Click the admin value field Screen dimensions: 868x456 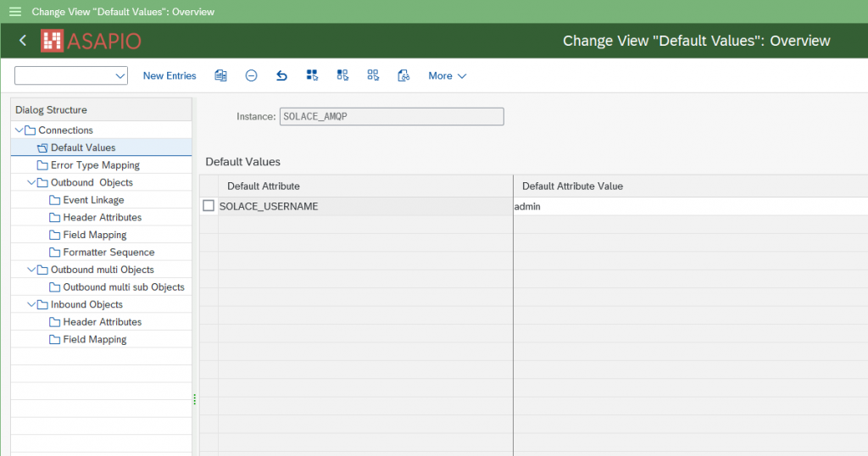(x=678, y=206)
